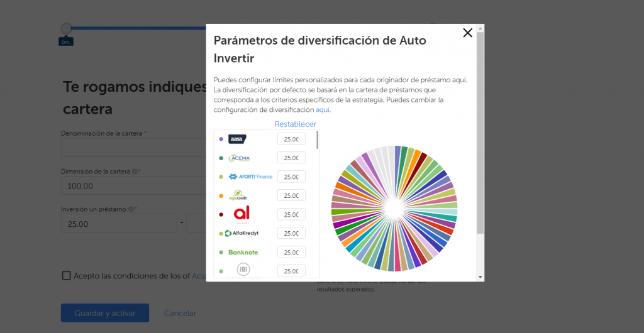Click the purple dot beside aasa

pyautogui.click(x=221, y=139)
